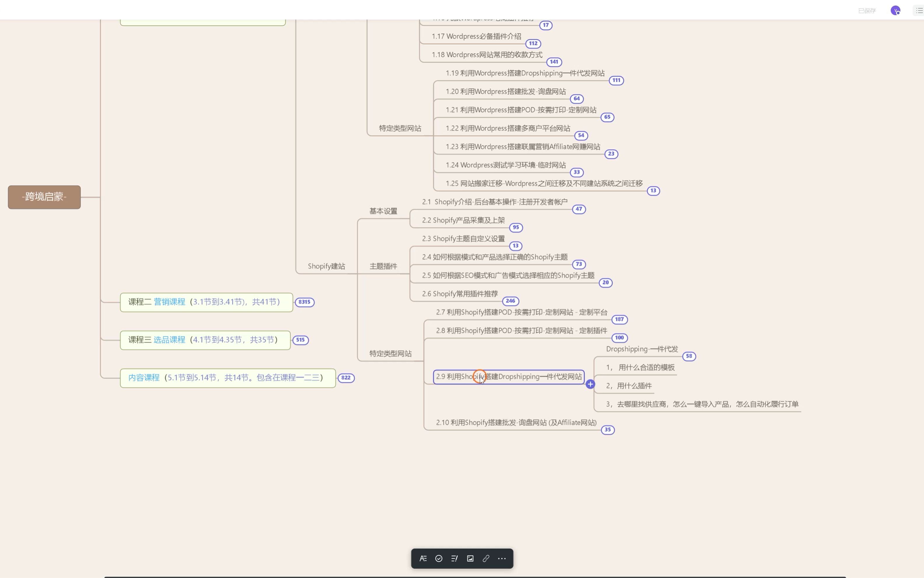Expand the 141 badge under Wordpress收款方式
The image size is (924, 578).
click(x=554, y=62)
